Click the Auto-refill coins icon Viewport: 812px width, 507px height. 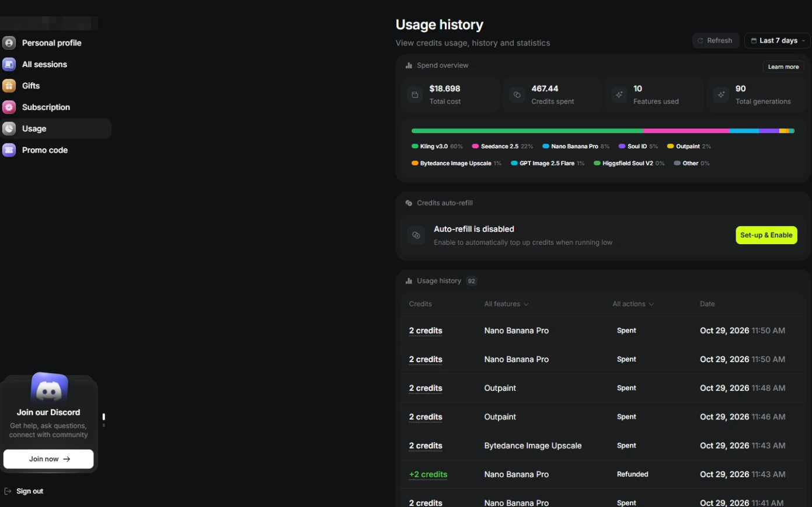[416, 235]
